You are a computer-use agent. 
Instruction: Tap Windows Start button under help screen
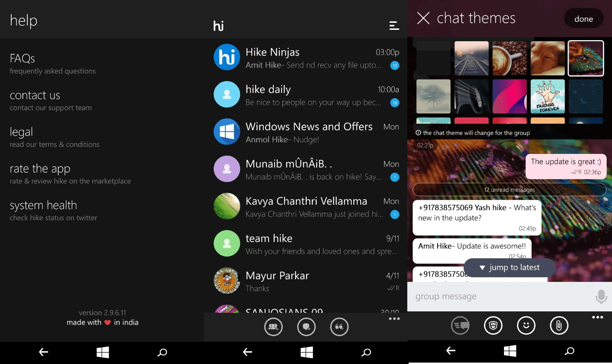click(103, 352)
